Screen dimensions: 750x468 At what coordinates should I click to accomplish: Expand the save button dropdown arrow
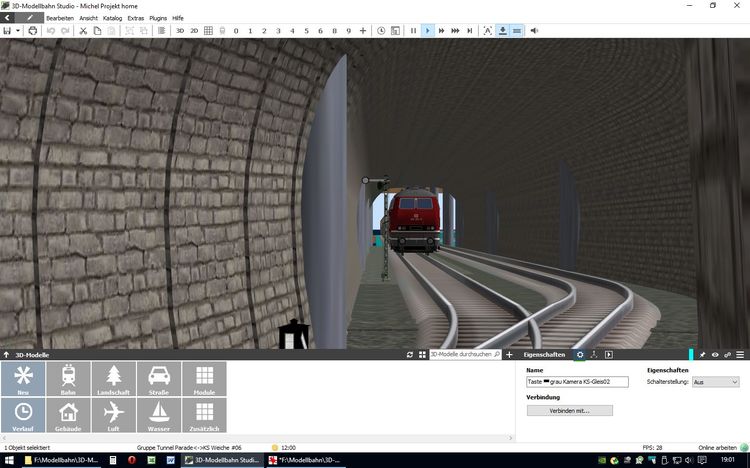click(18, 31)
